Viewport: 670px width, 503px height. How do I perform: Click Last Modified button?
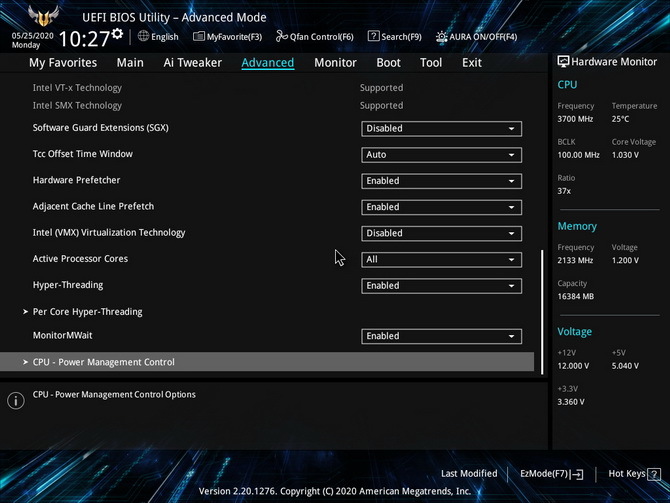[x=469, y=474]
